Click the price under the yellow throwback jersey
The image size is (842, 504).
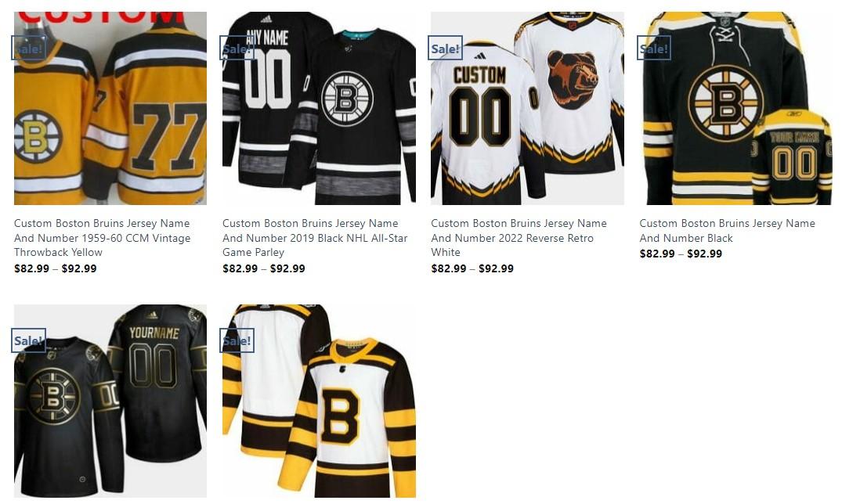(56, 268)
